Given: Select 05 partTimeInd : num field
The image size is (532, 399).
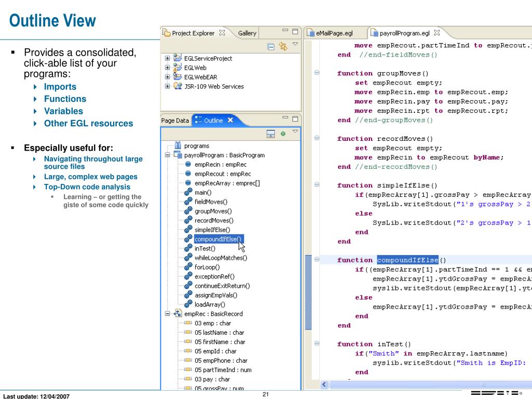Looking at the screenshot, I should 223,370.
